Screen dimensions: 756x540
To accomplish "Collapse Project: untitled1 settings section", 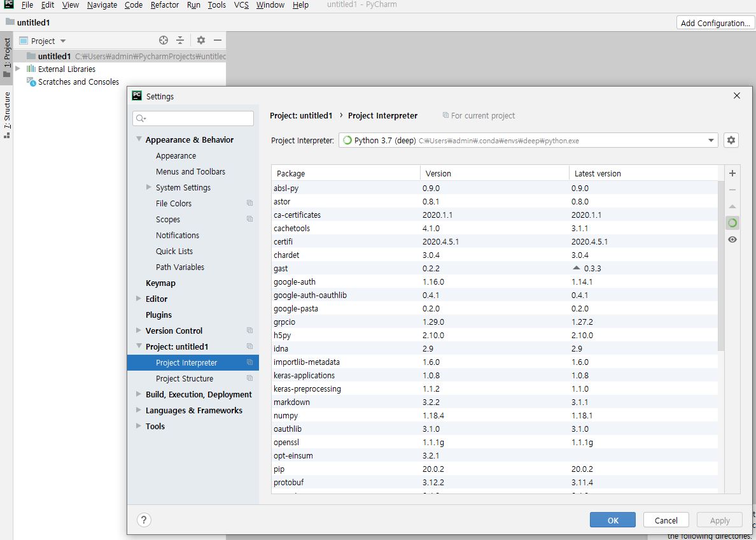I will [x=139, y=346].
